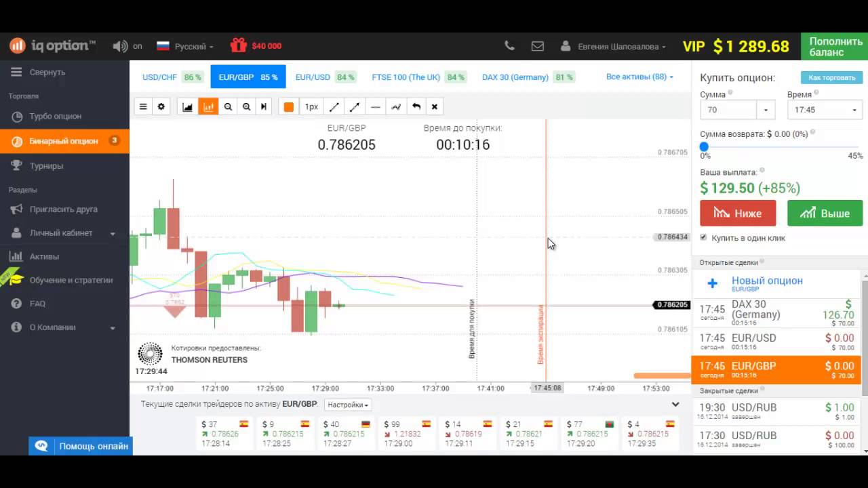
Task: Click the 17:45:08 expiration time marker
Action: point(547,388)
